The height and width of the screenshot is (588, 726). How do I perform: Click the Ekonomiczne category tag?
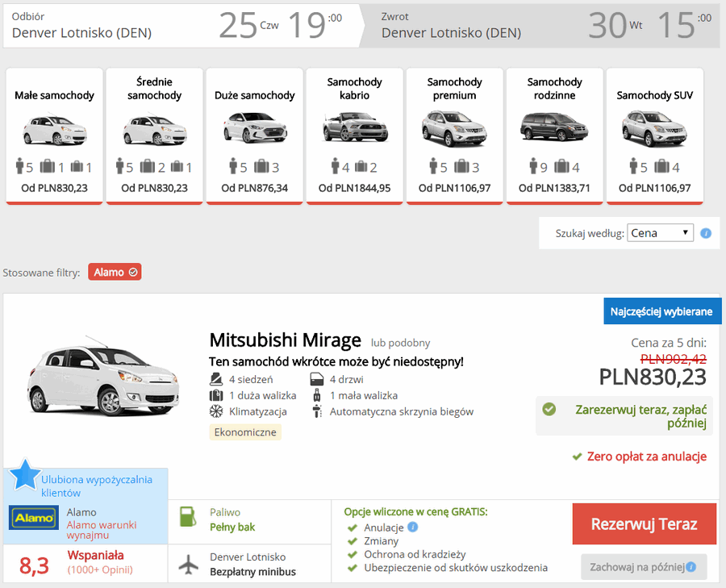click(245, 432)
